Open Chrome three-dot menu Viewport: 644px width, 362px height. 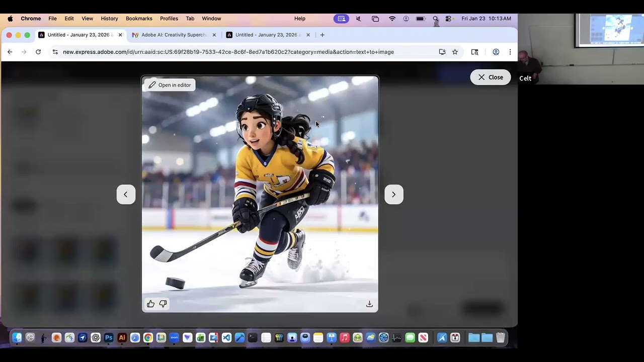click(510, 52)
